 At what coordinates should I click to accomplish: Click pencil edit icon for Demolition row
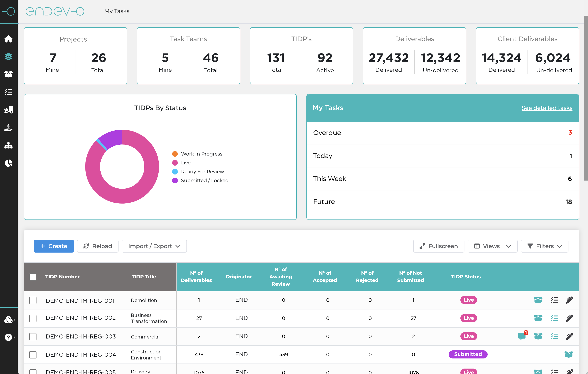(569, 300)
